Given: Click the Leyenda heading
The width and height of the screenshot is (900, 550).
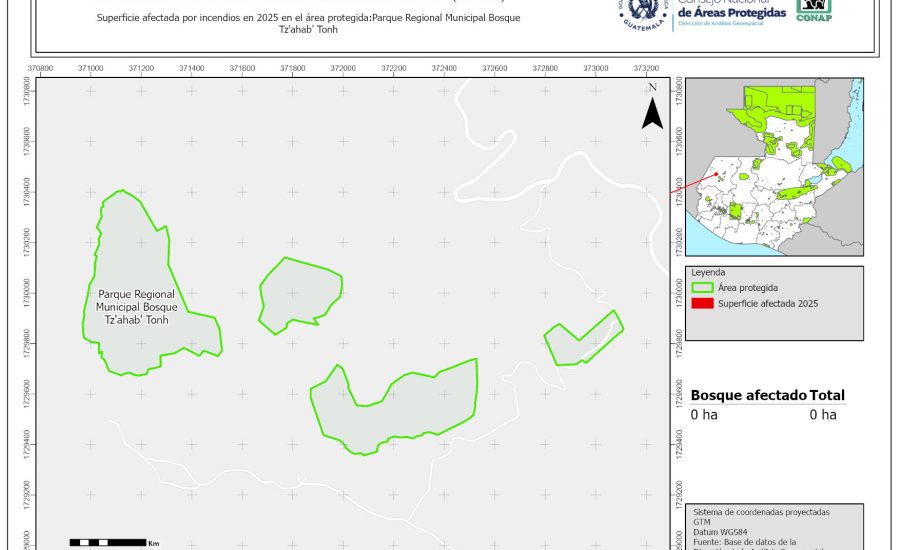Looking at the screenshot, I should click(708, 272).
